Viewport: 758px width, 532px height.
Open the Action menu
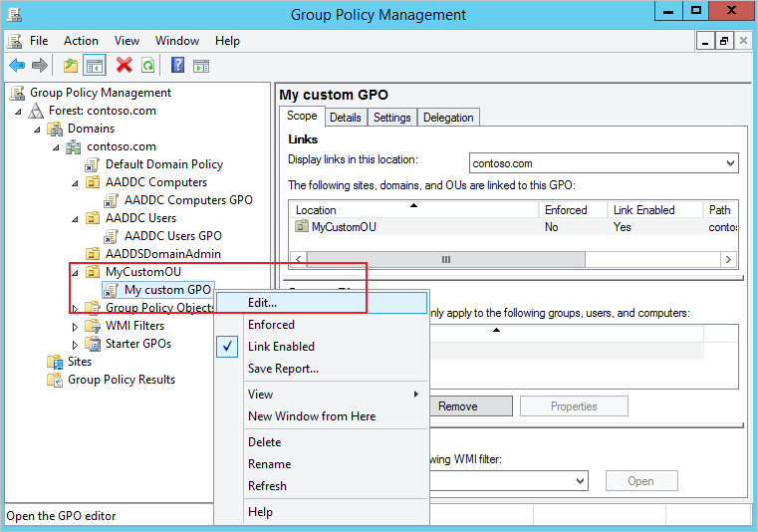81,41
